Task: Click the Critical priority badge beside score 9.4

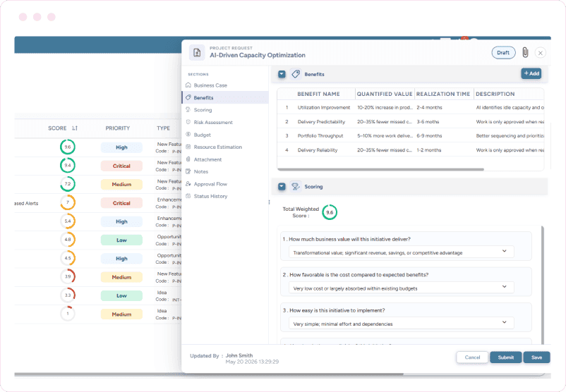Action: pos(121,166)
